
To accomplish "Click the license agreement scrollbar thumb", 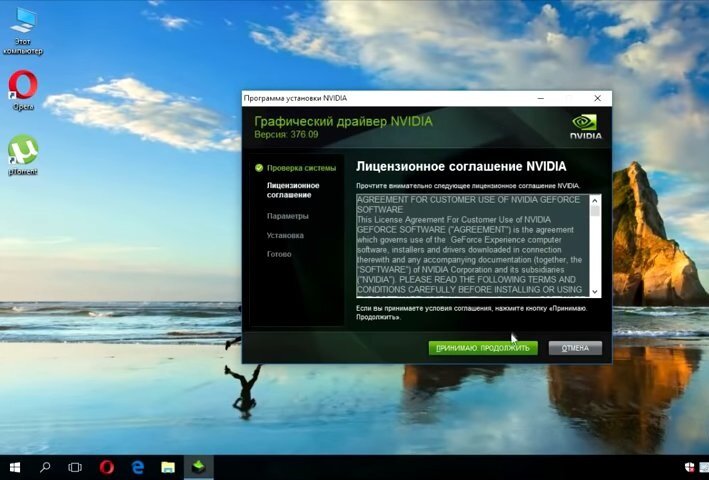I will [595, 211].
